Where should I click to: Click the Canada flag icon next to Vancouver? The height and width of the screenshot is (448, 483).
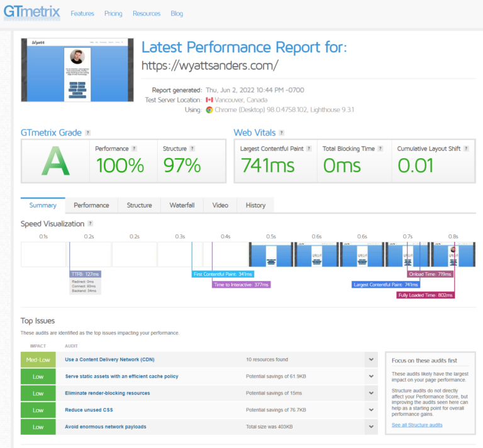[209, 100]
